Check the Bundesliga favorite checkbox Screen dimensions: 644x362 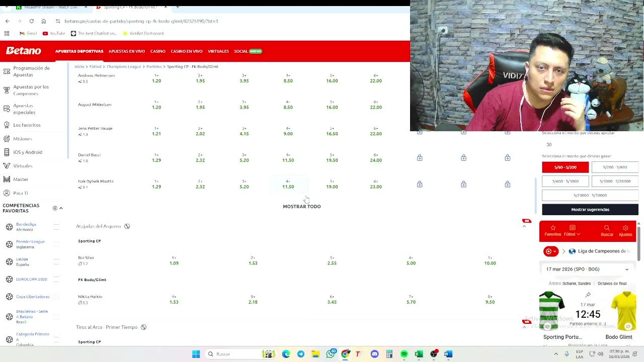[56, 227]
